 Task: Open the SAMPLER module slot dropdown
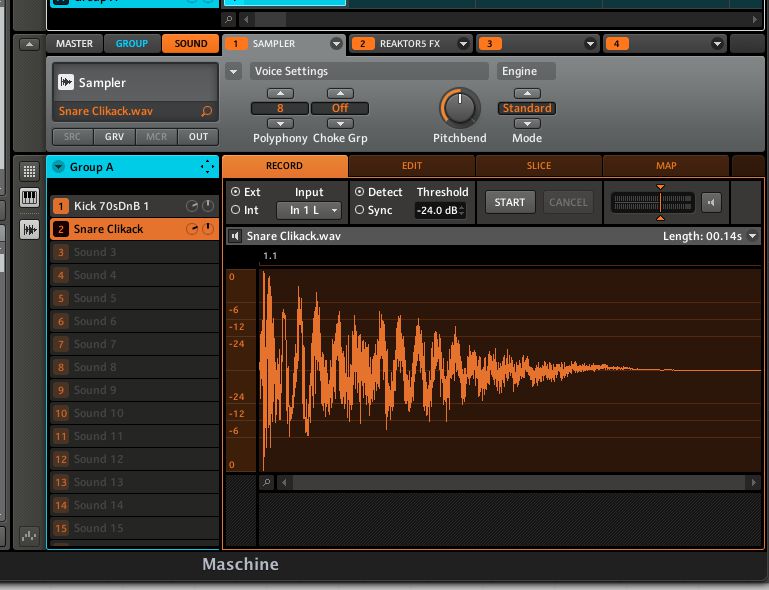coord(336,44)
